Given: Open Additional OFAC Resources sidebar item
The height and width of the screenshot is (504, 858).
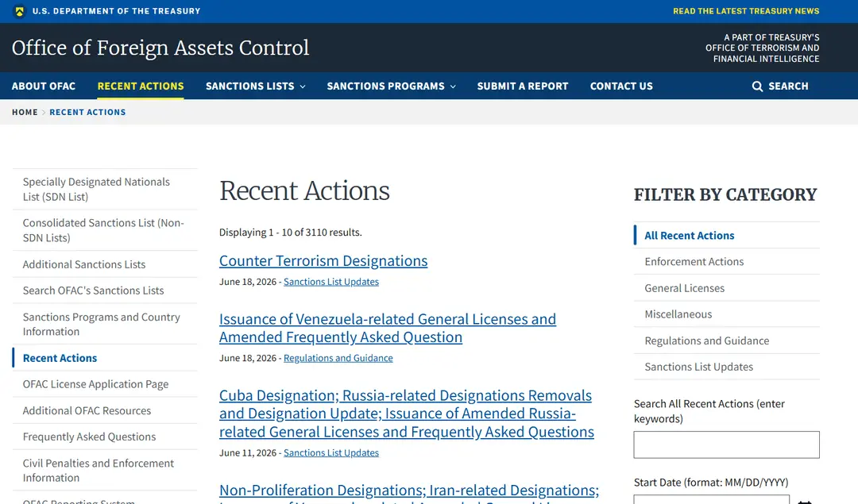Looking at the screenshot, I should (x=105, y=410).
